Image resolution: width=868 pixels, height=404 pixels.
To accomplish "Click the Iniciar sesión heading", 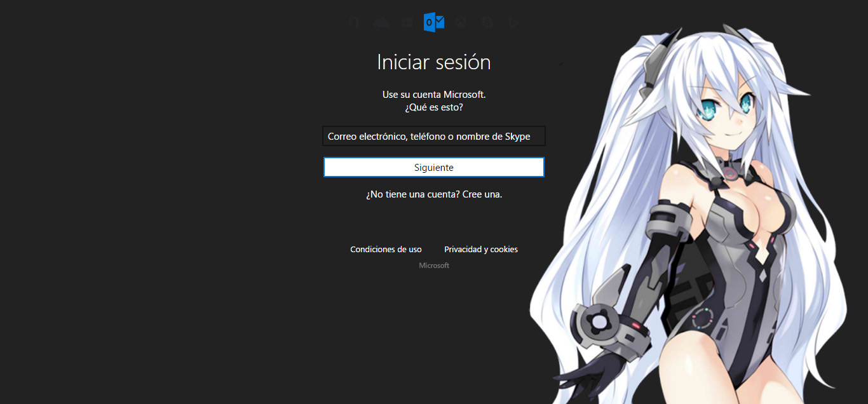I will click(x=434, y=62).
